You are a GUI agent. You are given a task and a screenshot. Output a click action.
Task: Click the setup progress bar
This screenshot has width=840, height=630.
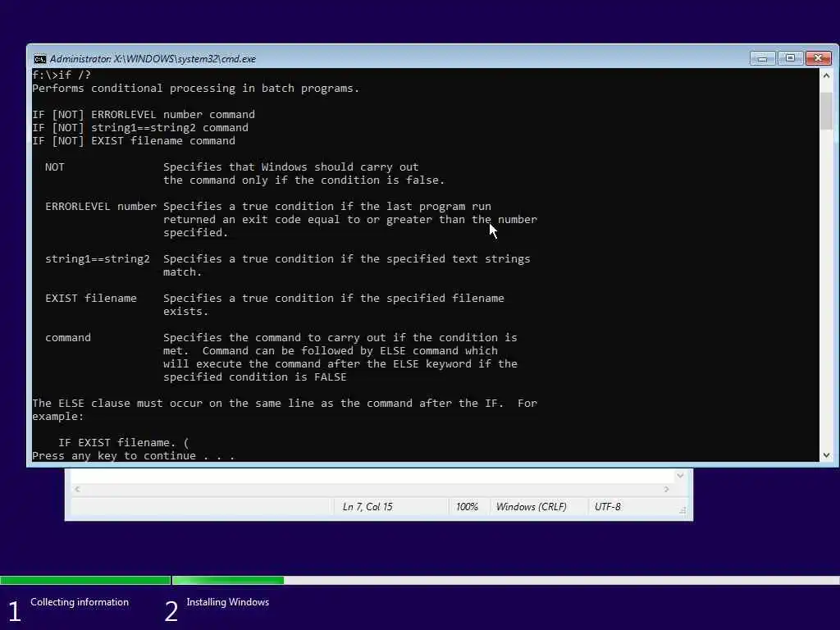pyautogui.click(x=420, y=580)
